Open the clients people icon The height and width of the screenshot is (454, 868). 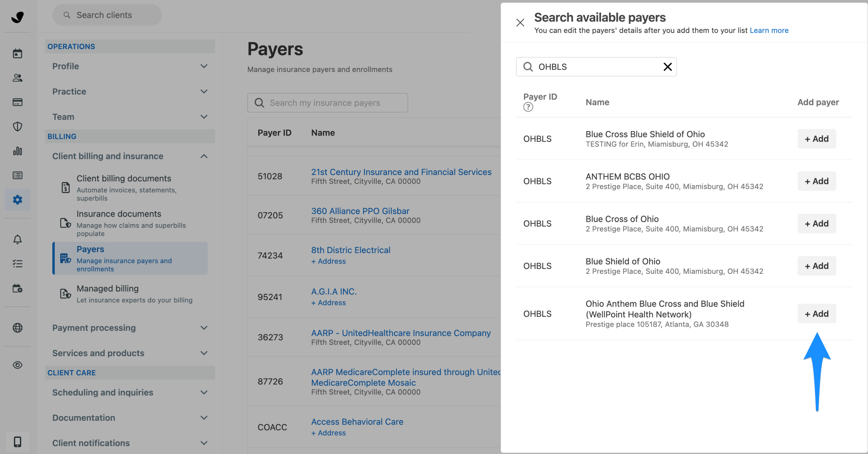[17, 78]
